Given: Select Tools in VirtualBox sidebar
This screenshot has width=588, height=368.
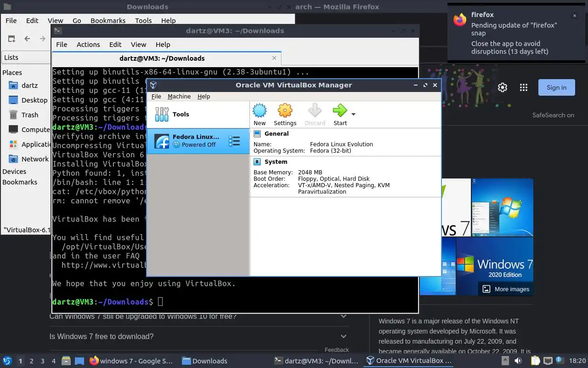Looking at the screenshot, I should click(198, 114).
